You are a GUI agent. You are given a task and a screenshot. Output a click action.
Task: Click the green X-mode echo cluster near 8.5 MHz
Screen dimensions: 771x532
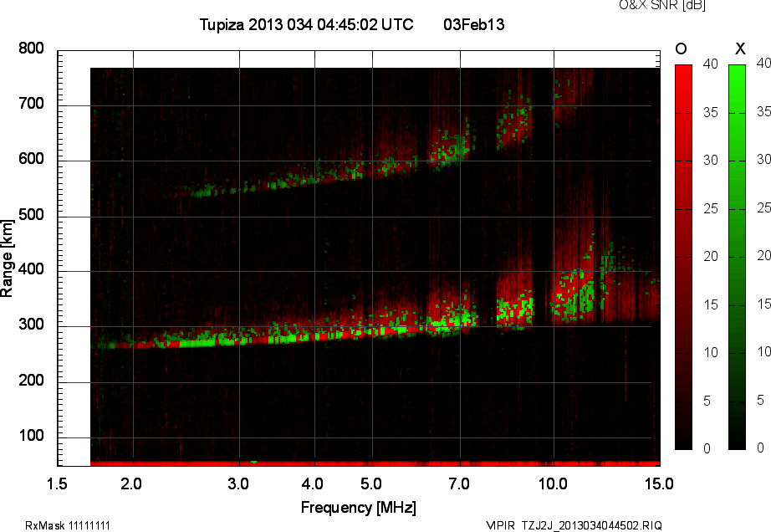[x=515, y=309]
